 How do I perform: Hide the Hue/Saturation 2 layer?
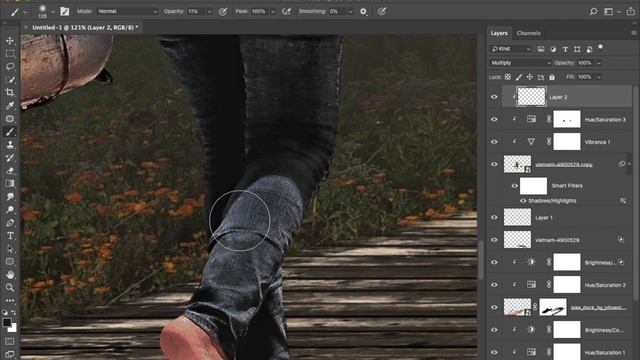point(494,285)
